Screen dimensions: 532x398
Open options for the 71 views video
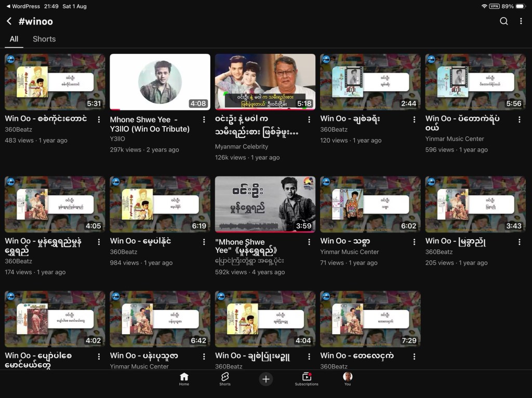(414, 242)
